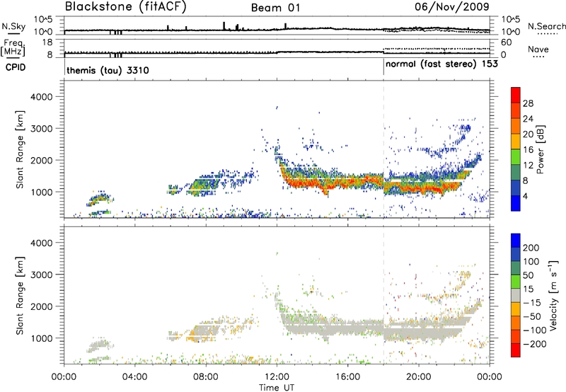The image size is (566, 392).
Task: Click the 'Blackstone (fitACF)' title text
Action: [x=126, y=6]
